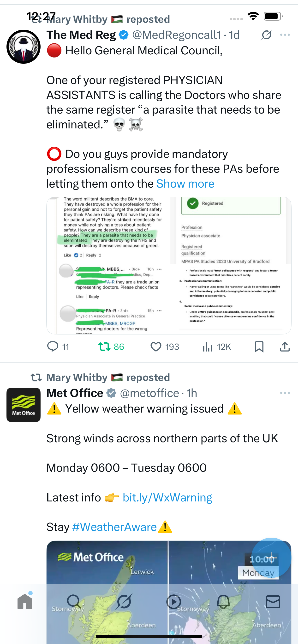Open more options for Met Office post

(285, 393)
